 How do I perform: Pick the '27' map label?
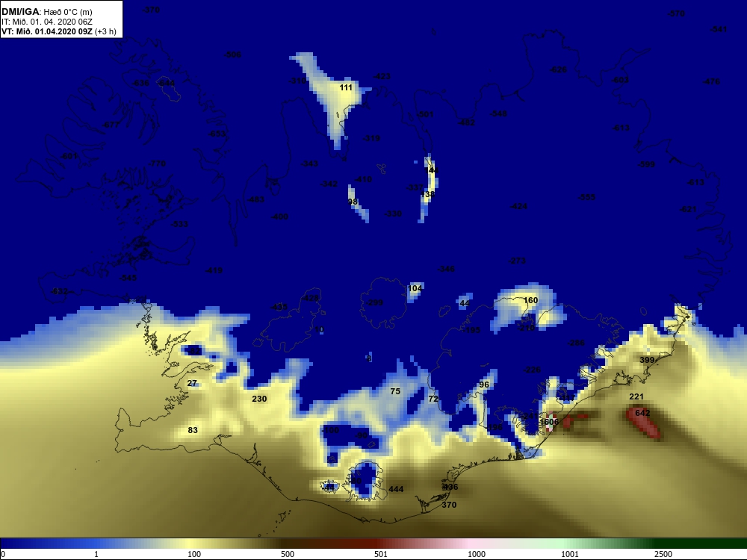[192, 383]
